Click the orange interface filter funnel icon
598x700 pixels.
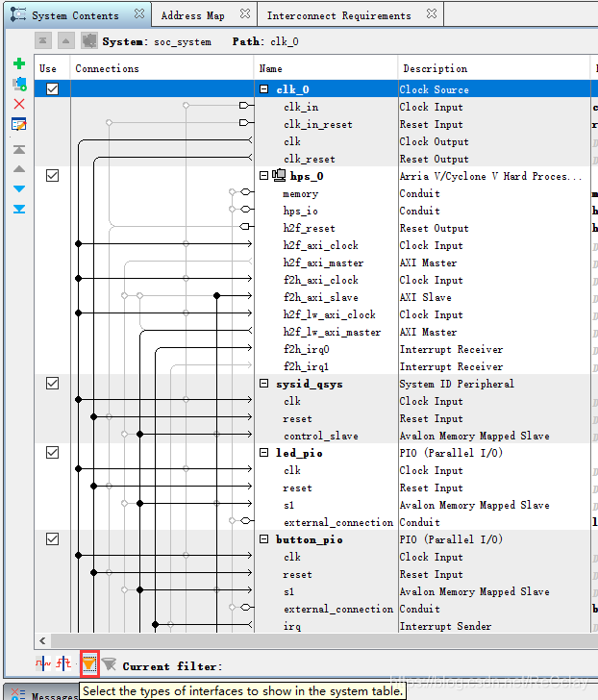pos(89,664)
